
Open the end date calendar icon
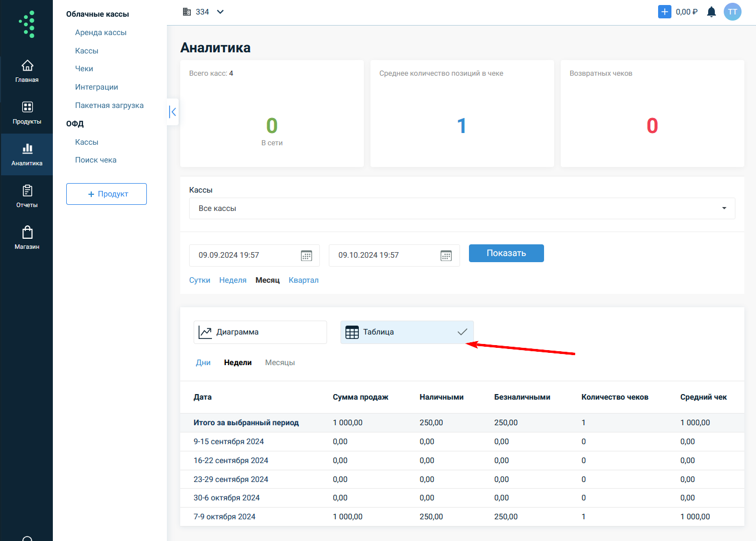446,255
